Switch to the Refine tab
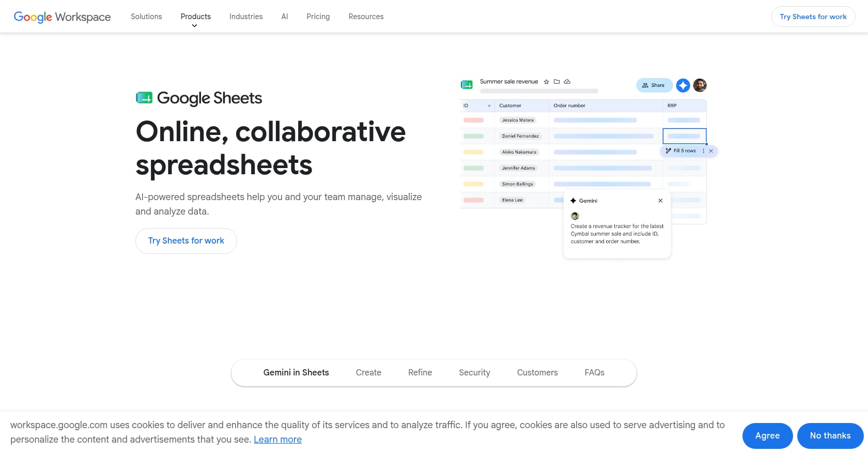868x453 pixels. point(420,372)
